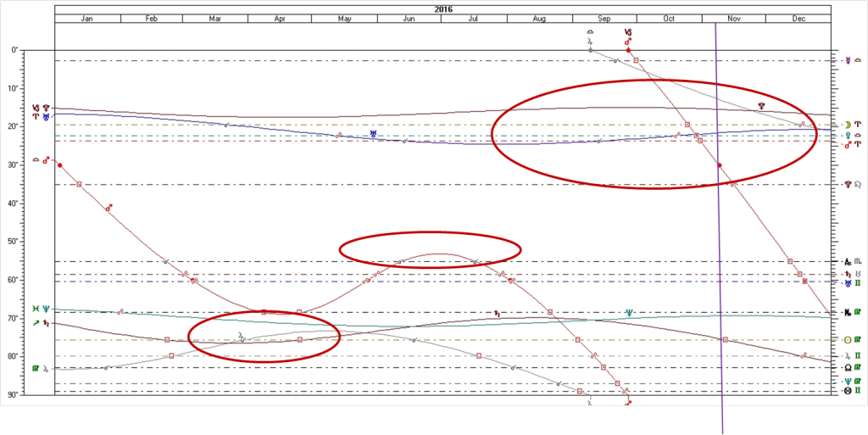868x435 pixels.
Task: Select the teal Neptune glyph near September
Action: pos(629,313)
